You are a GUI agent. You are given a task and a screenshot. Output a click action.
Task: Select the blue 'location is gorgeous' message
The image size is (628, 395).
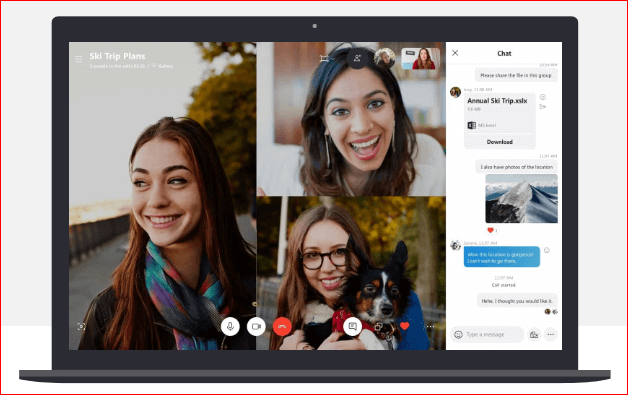click(x=501, y=257)
